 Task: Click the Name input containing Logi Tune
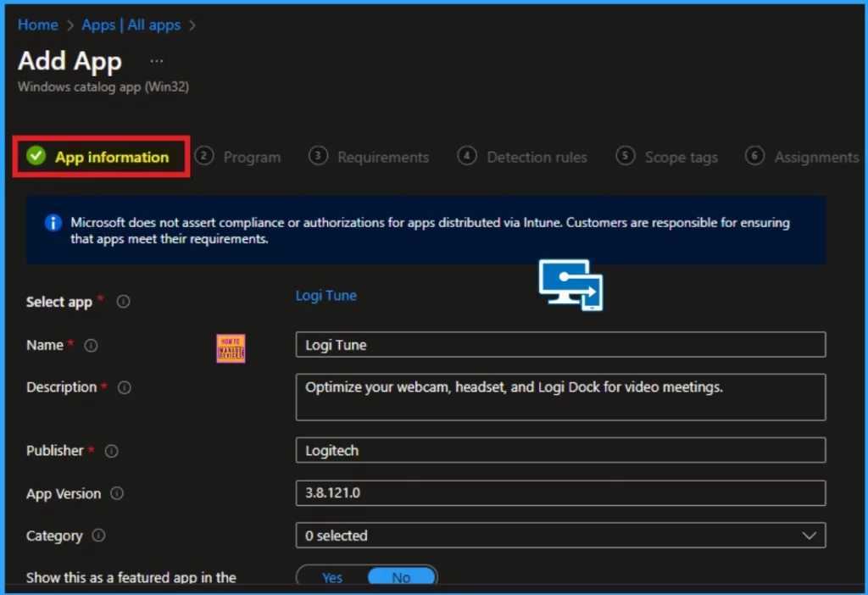click(561, 345)
